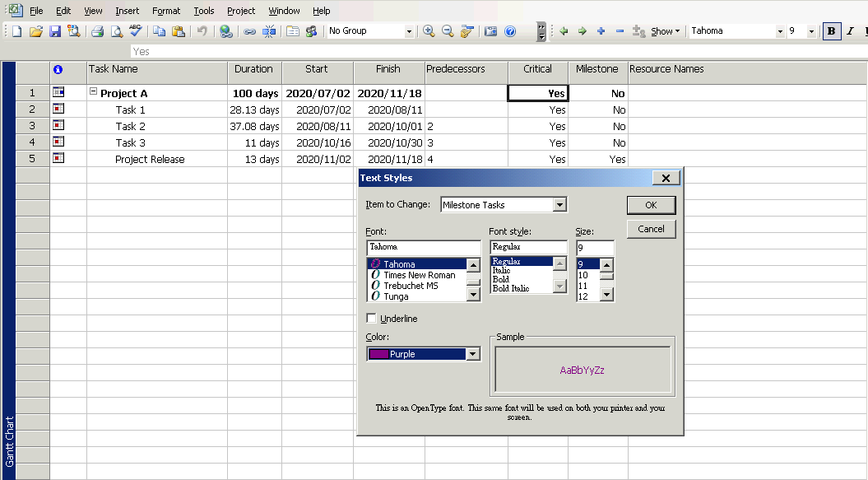The image size is (868, 480).
Task: Toggle Italic formatting in toolbar
Action: (x=850, y=31)
